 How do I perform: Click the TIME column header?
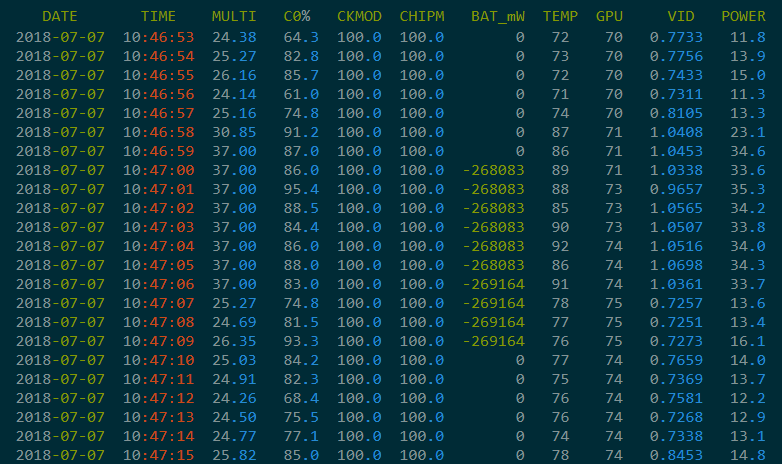[x=158, y=16]
